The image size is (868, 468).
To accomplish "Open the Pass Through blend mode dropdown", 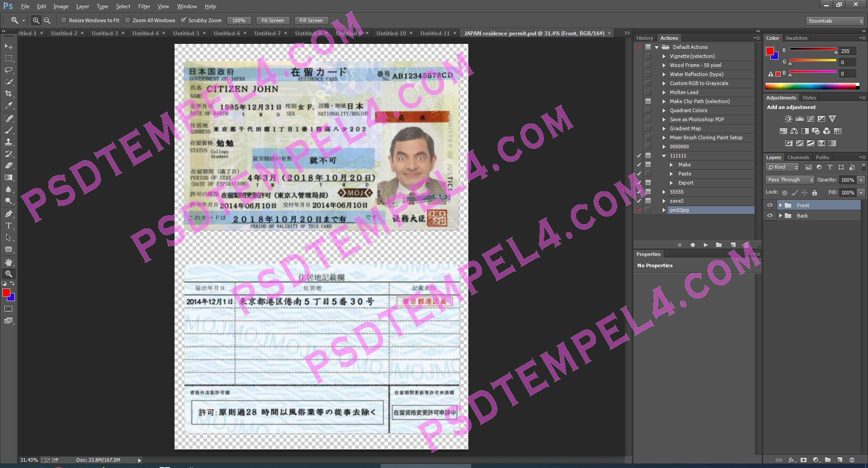I will tap(789, 180).
